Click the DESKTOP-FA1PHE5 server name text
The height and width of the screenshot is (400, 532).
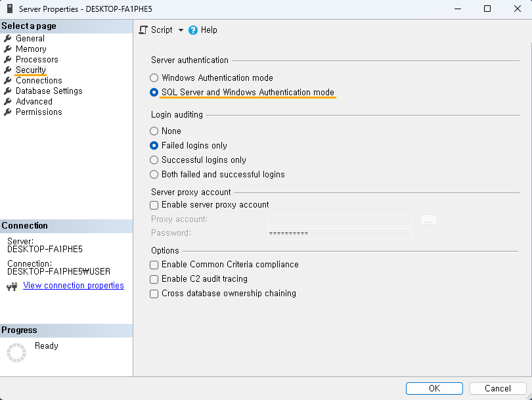45,250
